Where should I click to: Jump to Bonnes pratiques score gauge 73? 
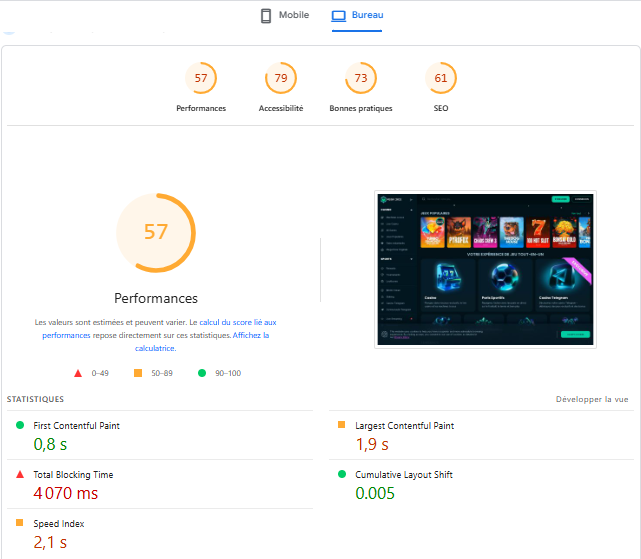point(360,78)
